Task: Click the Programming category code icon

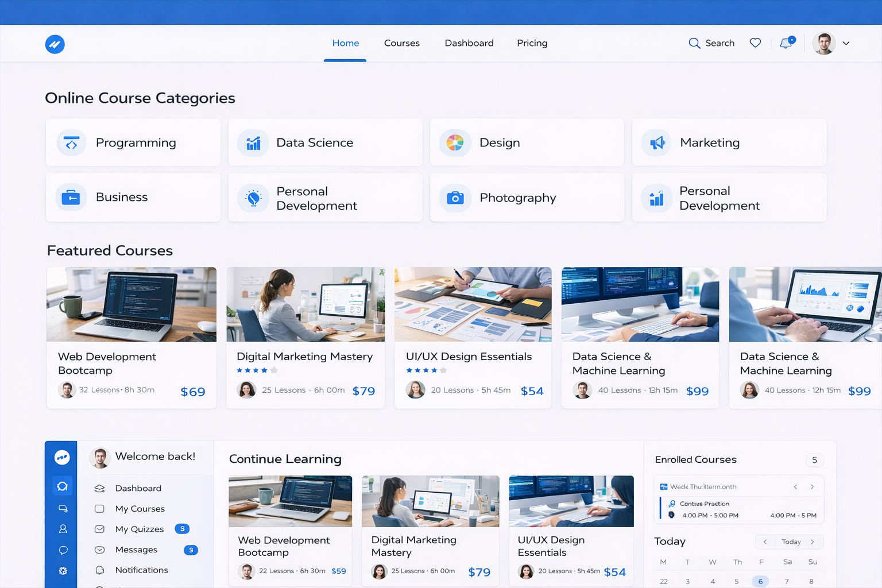Action: pos(72,143)
